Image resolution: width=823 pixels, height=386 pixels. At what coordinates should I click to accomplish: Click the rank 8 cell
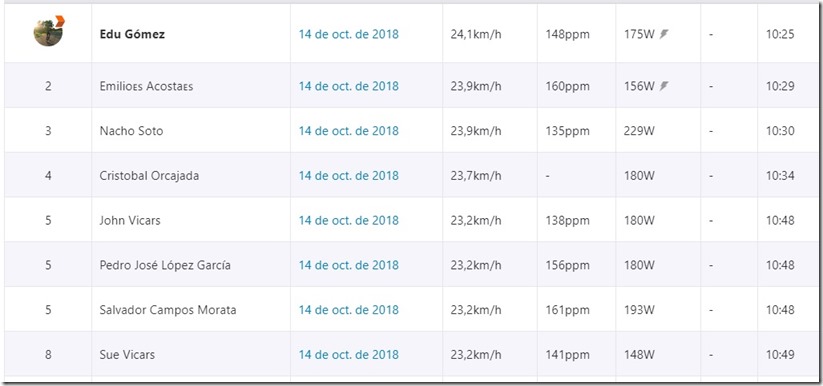coord(48,355)
